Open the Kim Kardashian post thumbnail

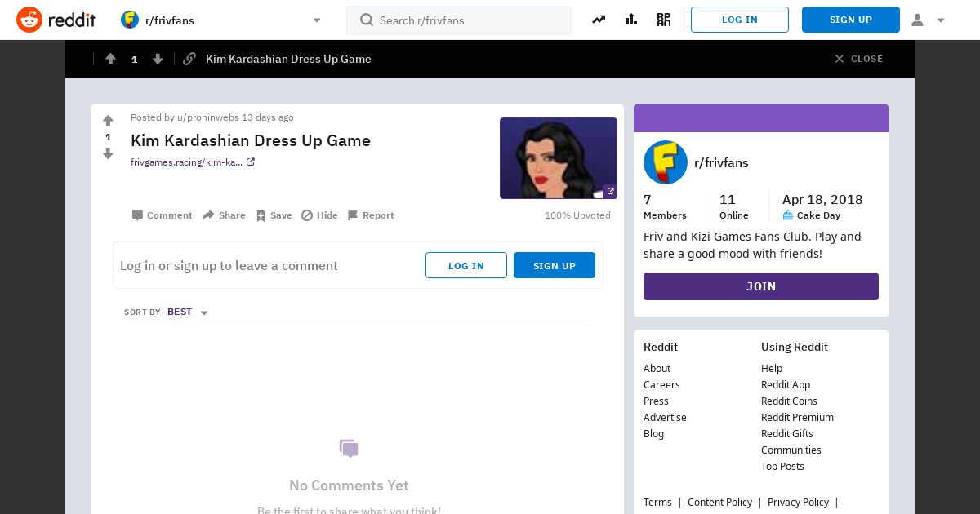pos(559,158)
